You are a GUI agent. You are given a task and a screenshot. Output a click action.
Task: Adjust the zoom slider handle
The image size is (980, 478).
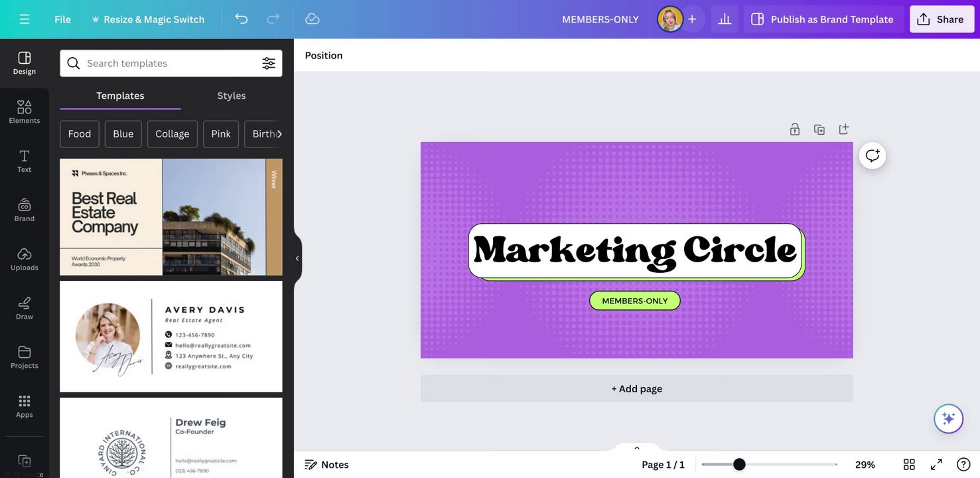click(739, 465)
